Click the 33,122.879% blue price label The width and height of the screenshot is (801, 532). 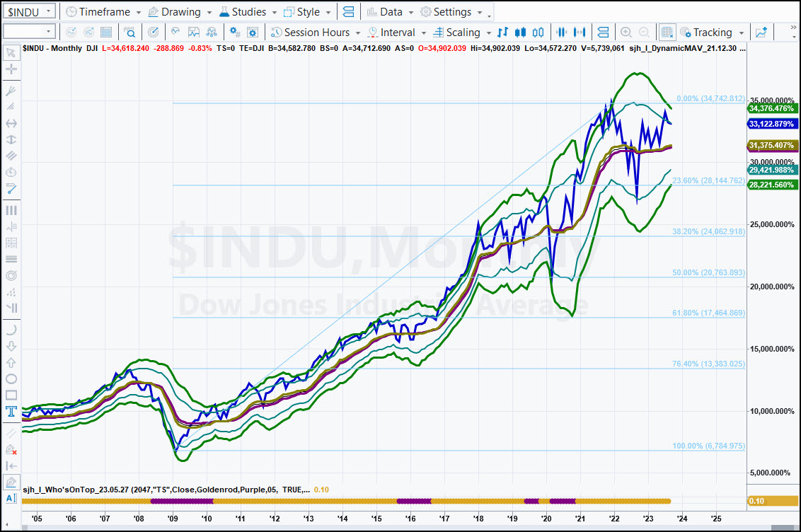[772, 124]
